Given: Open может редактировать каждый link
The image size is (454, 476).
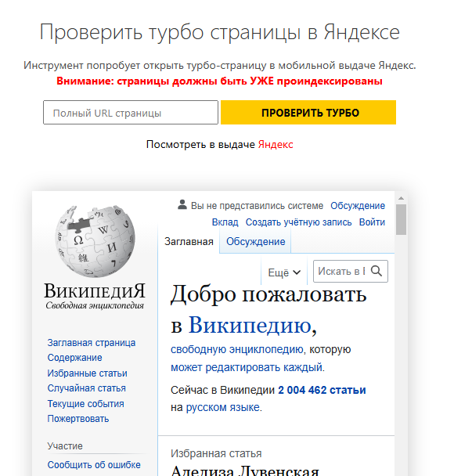Looking at the screenshot, I should point(247,367).
